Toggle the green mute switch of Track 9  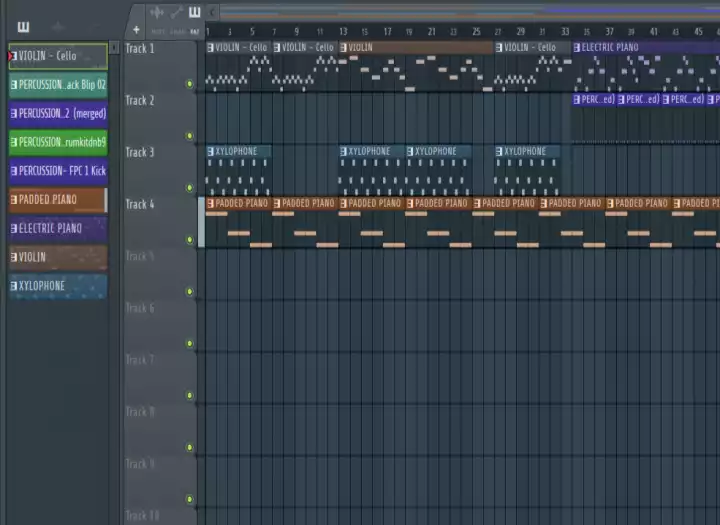[189, 499]
